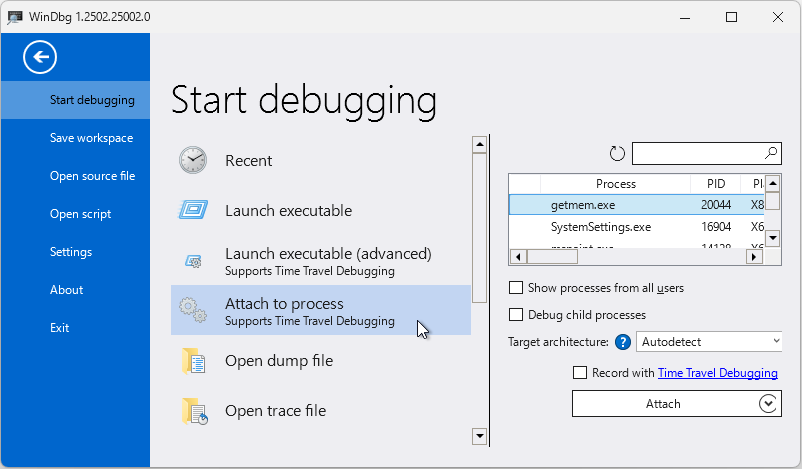Click the WinDbg app icon in title bar
The image size is (802, 469).
(14, 17)
